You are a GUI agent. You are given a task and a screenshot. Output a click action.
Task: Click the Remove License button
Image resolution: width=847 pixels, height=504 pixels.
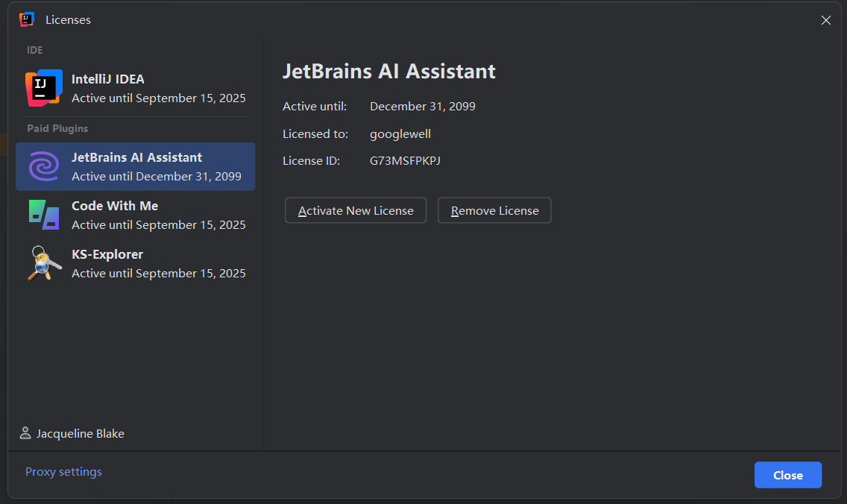coord(494,210)
